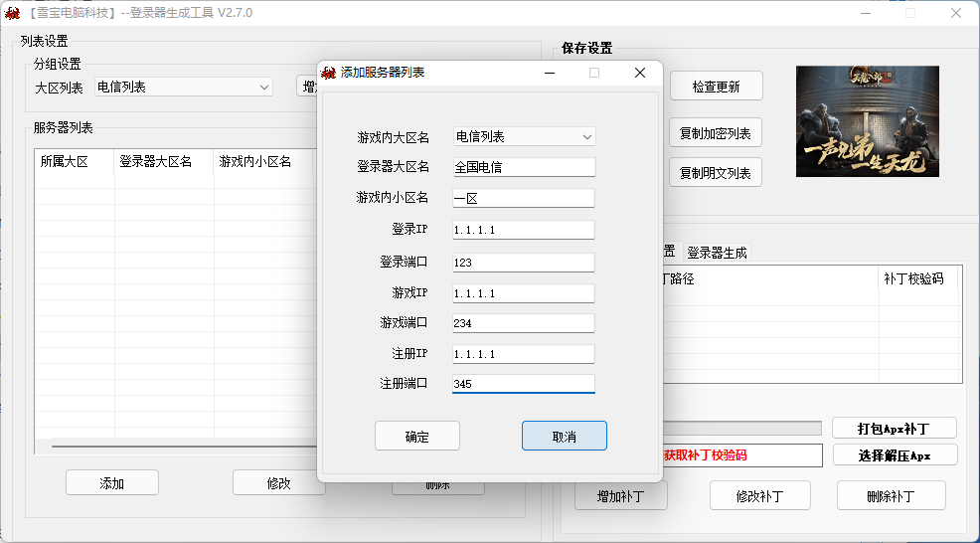
Task: Click the main window's title bar icon
Action: click(13, 13)
